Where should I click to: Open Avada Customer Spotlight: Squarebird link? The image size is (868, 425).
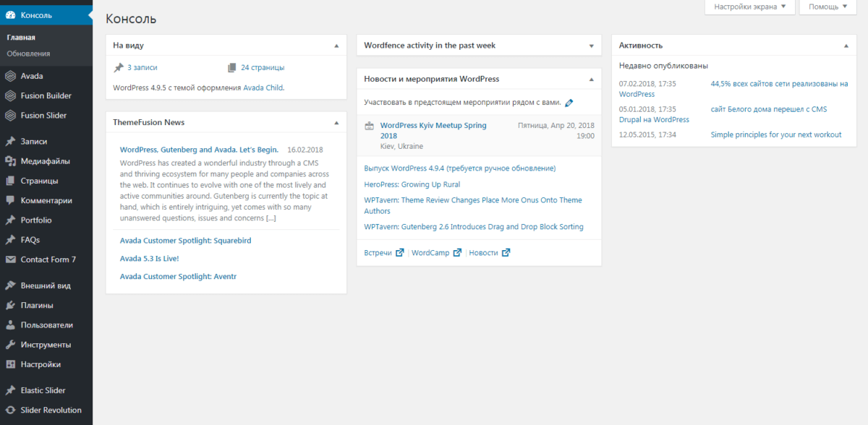pos(186,240)
